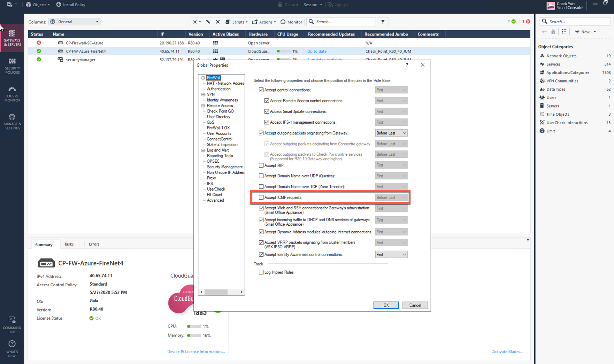Open Security Policies view
The height and width of the screenshot is (364, 614).
pyautogui.click(x=12, y=66)
